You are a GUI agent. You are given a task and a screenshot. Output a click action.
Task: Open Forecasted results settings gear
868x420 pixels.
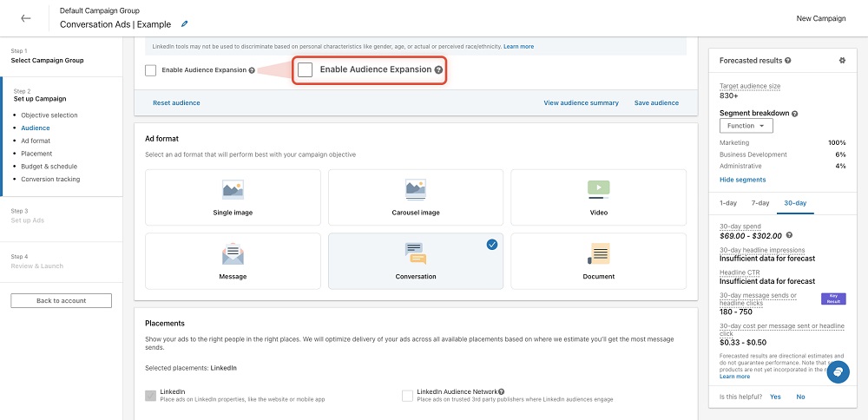(x=842, y=61)
